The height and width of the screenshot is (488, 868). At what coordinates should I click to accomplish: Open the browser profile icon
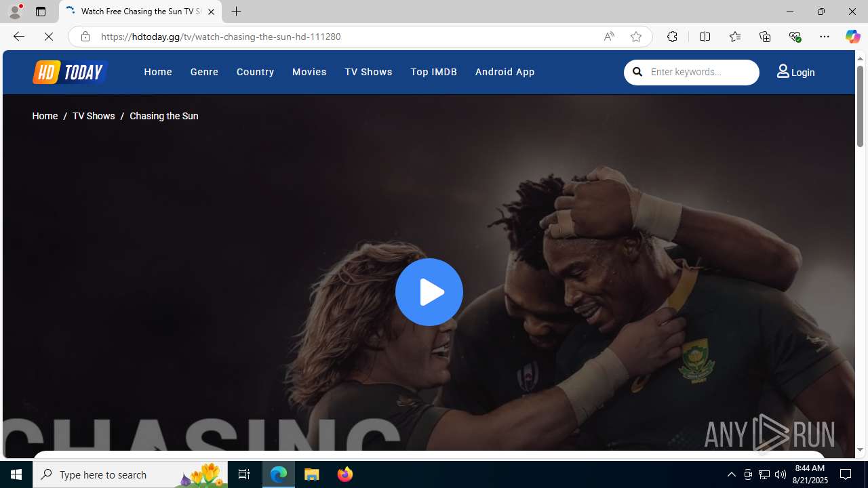point(15,12)
